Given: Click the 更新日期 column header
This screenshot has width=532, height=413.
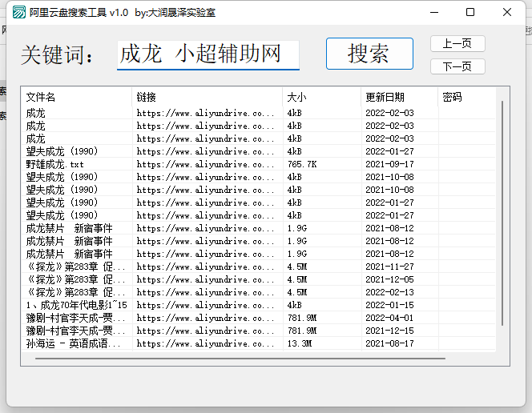Looking at the screenshot, I should [399, 97].
